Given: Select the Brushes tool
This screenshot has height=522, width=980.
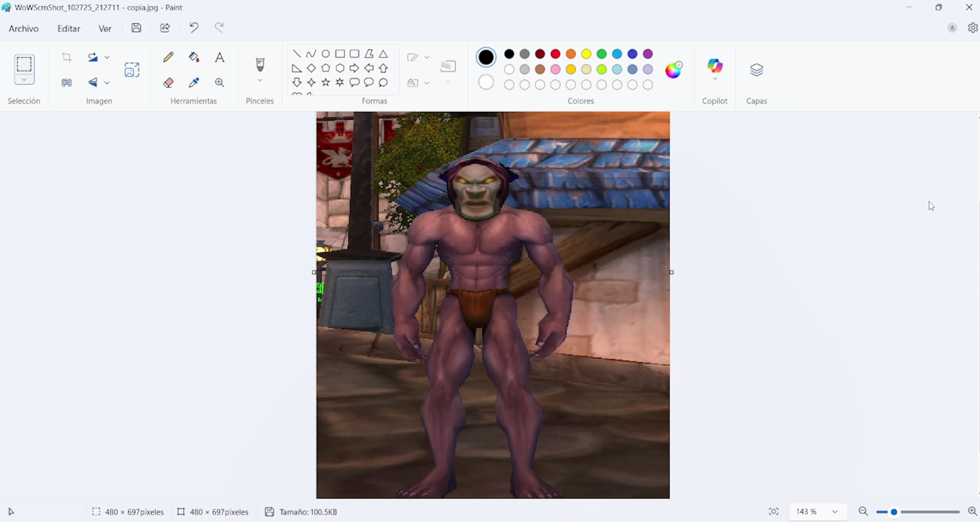Looking at the screenshot, I should pyautogui.click(x=260, y=65).
